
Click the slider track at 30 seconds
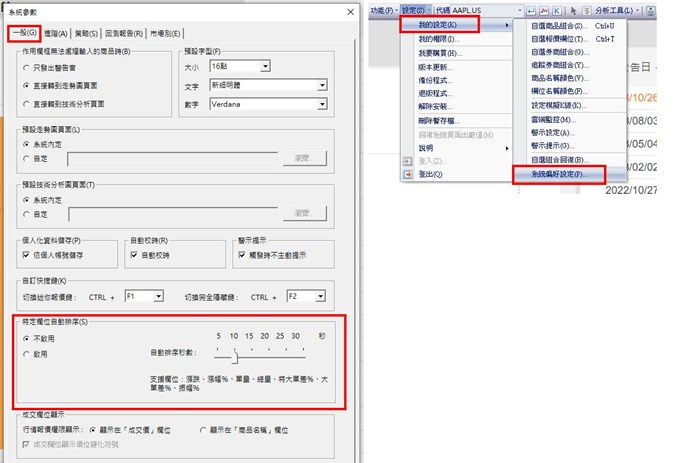pyautogui.click(x=303, y=357)
